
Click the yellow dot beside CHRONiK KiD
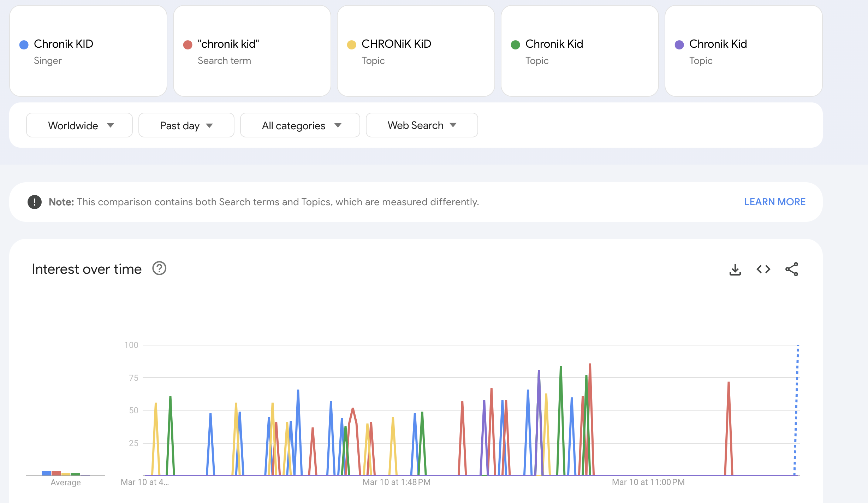point(352,45)
